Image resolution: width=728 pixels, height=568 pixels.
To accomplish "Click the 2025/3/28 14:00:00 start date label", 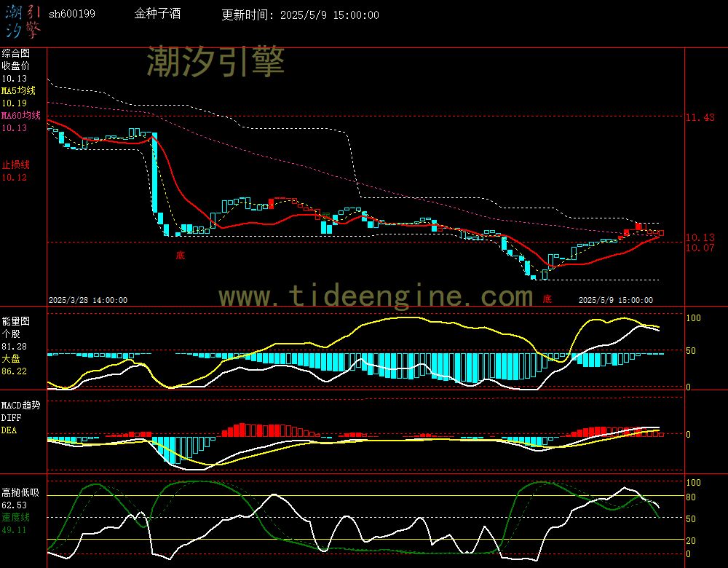I will 88,300.
